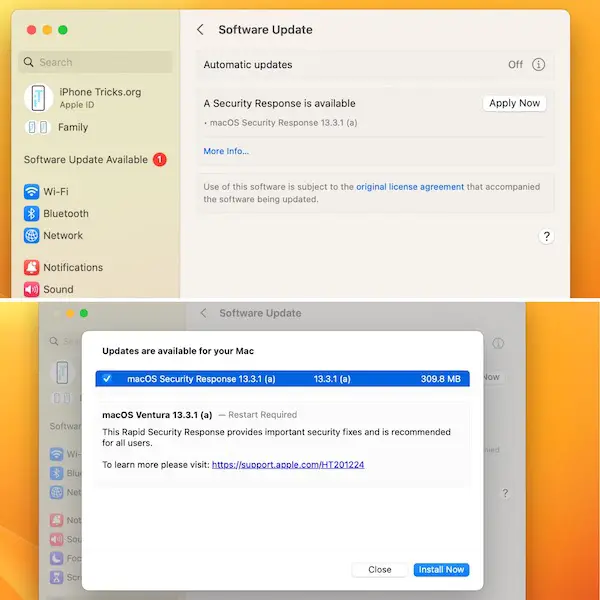Viewport: 600px width, 600px height.
Task: Open Notifications bell icon
Action: click(x=32, y=267)
